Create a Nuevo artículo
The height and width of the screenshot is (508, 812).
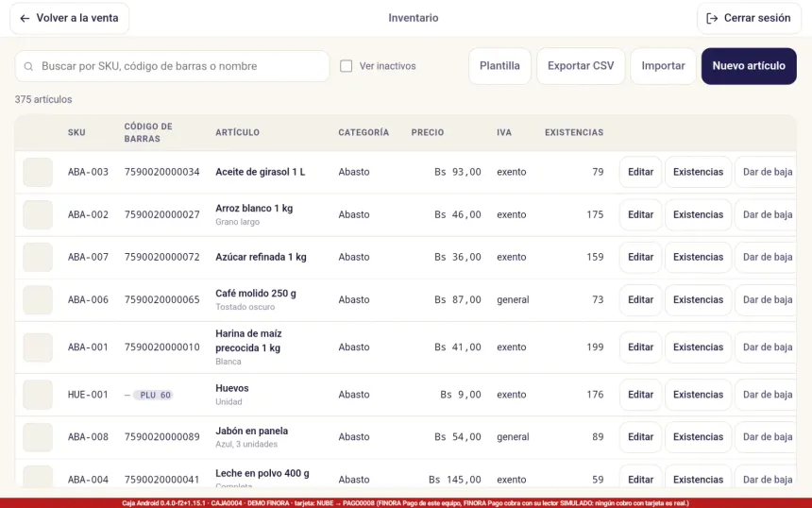tap(749, 66)
